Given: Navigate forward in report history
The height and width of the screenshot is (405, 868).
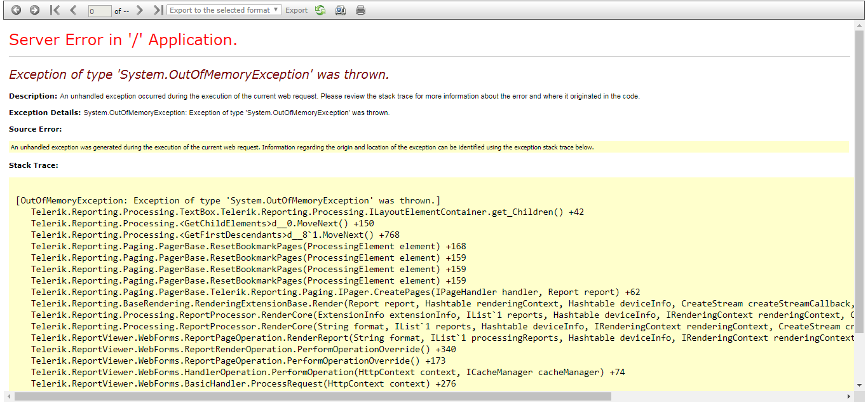Looking at the screenshot, I should point(34,10).
